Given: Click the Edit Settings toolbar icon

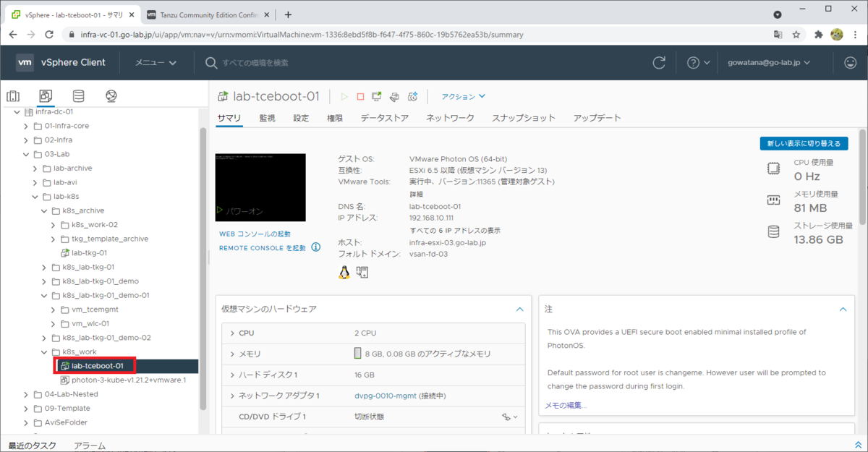Looking at the screenshot, I should pos(394,96).
